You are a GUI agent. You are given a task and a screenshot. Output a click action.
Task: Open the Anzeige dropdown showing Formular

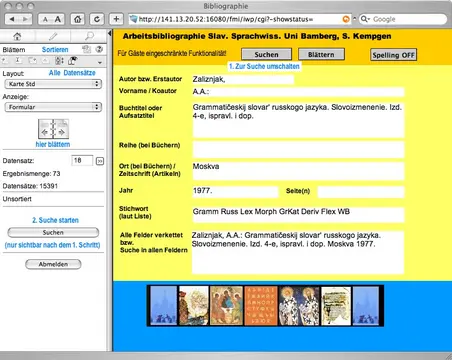[53, 107]
